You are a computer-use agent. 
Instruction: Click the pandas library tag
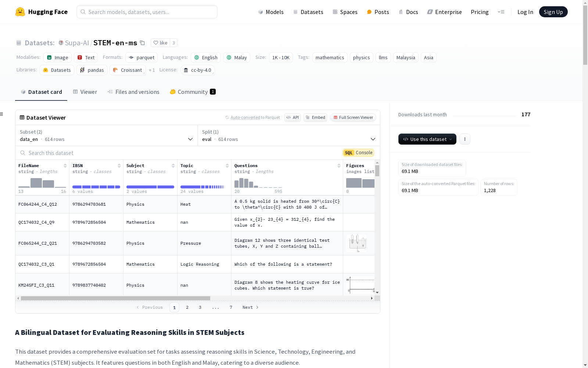tap(92, 70)
